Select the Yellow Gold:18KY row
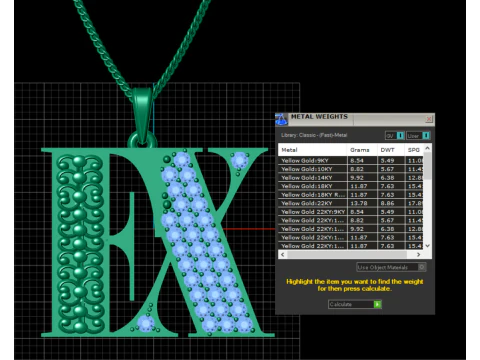480x360 pixels. coord(351,186)
